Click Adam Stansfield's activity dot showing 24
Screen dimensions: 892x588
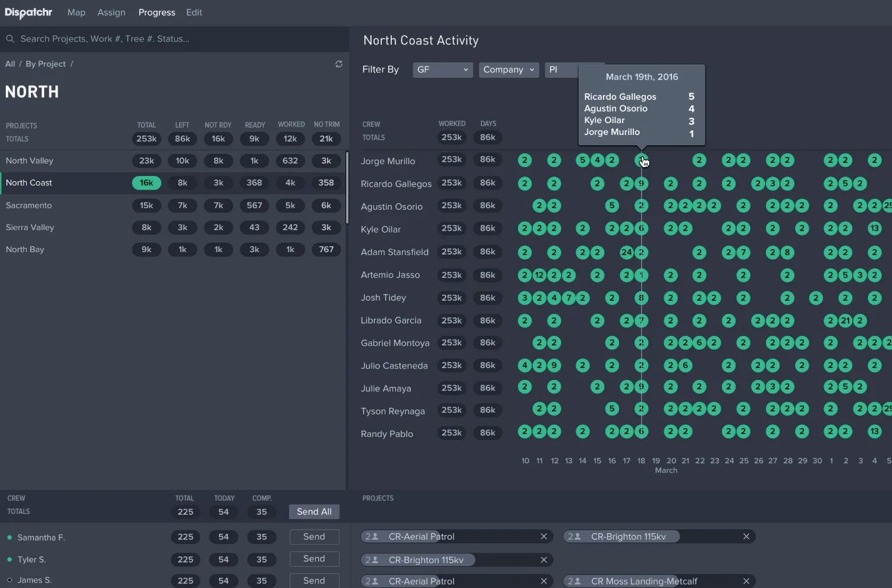[x=627, y=252]
